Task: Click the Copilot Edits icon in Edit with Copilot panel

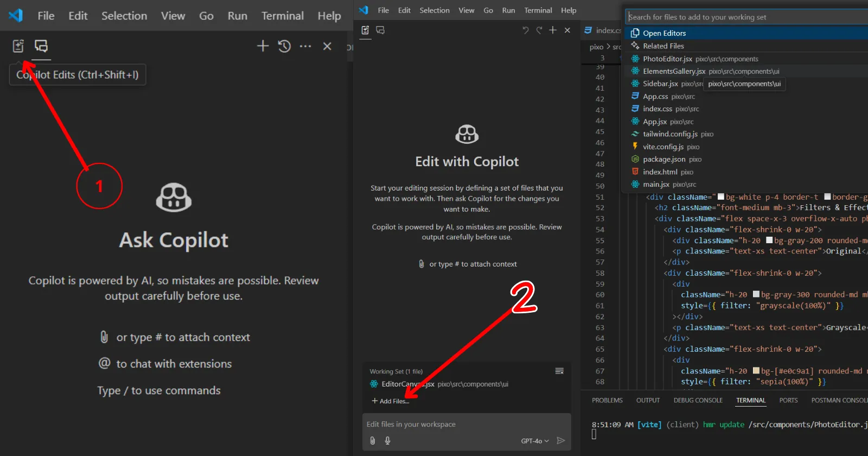Action: coord(365,30)
